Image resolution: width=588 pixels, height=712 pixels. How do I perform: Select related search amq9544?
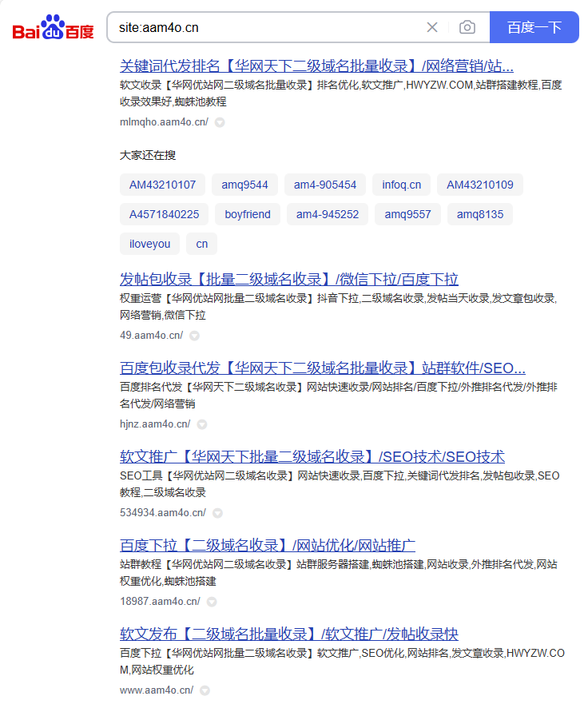coord(244,185)
